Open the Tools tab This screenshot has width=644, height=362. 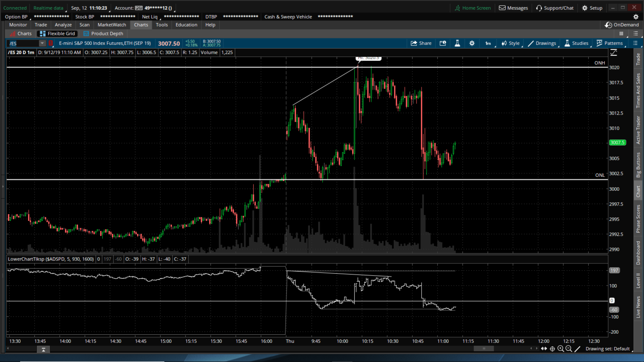pyautogui.click(x=162, y=25)
